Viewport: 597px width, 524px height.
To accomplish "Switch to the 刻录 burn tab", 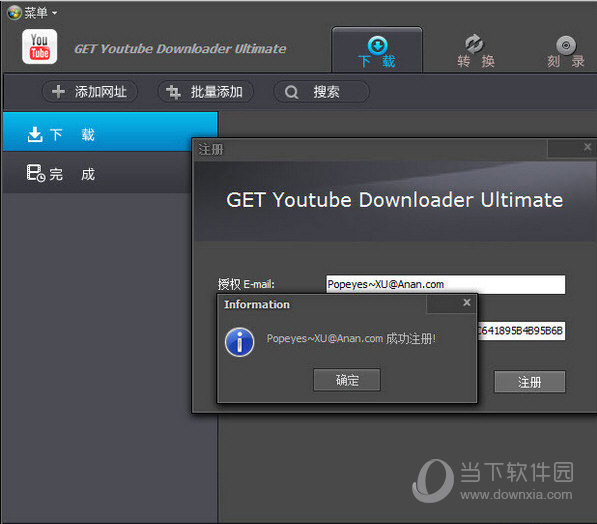I will 566,52.
